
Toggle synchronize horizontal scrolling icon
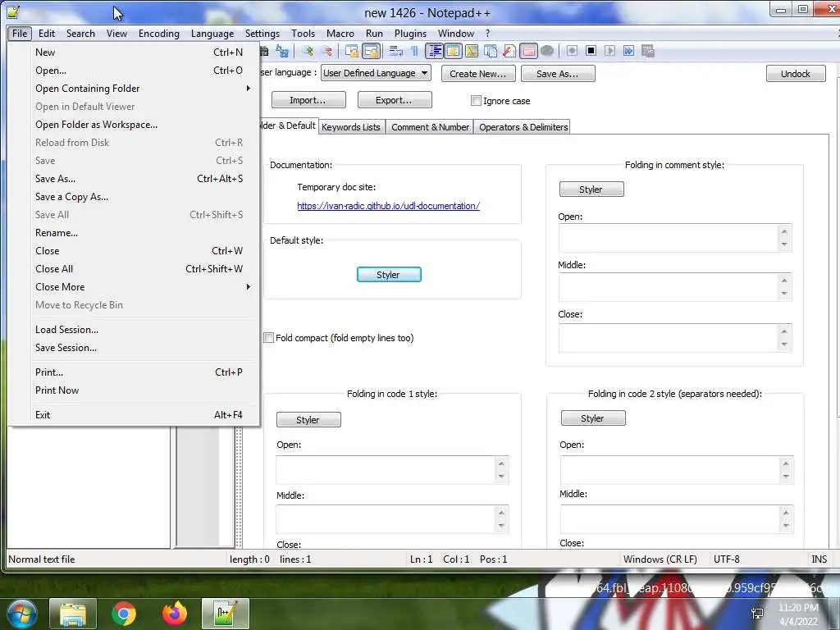click(371, 51)
